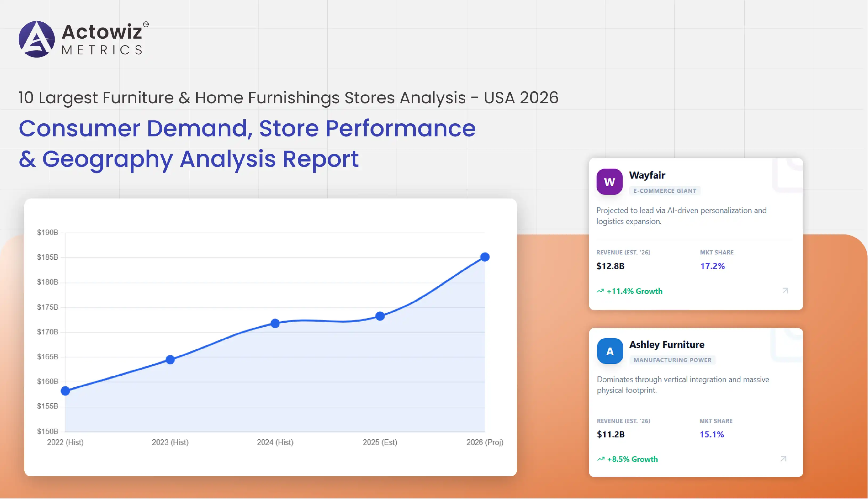868x499 pixels.
Task: Click the MANUFACTURING POWER tag
Action: click(673, 360)
